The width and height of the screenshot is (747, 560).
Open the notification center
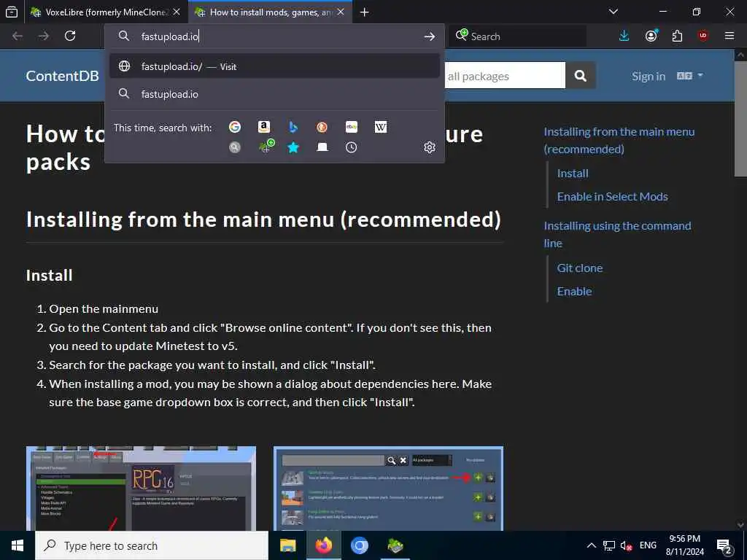(724, 546)
